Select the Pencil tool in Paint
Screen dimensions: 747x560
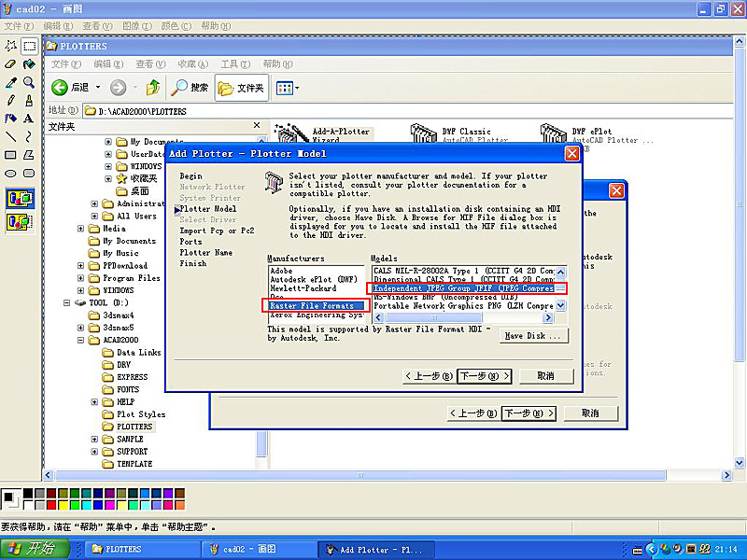point(11,101)
